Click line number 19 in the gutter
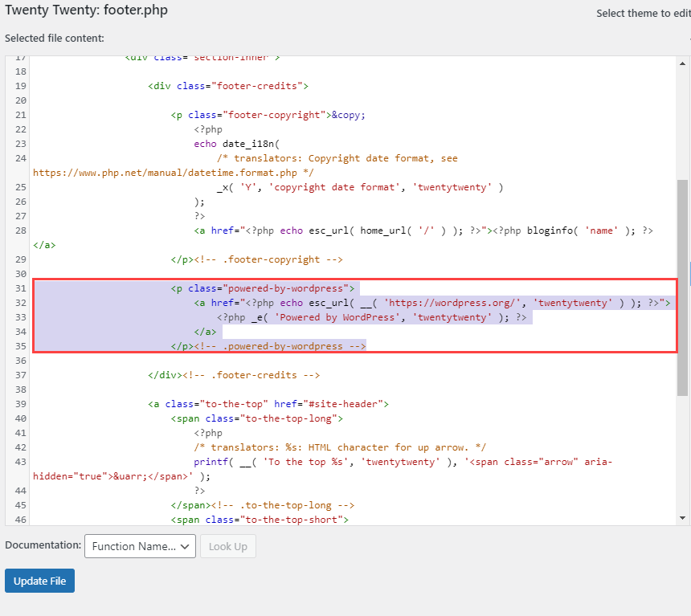The image size is (691, 616). point(19,86)
